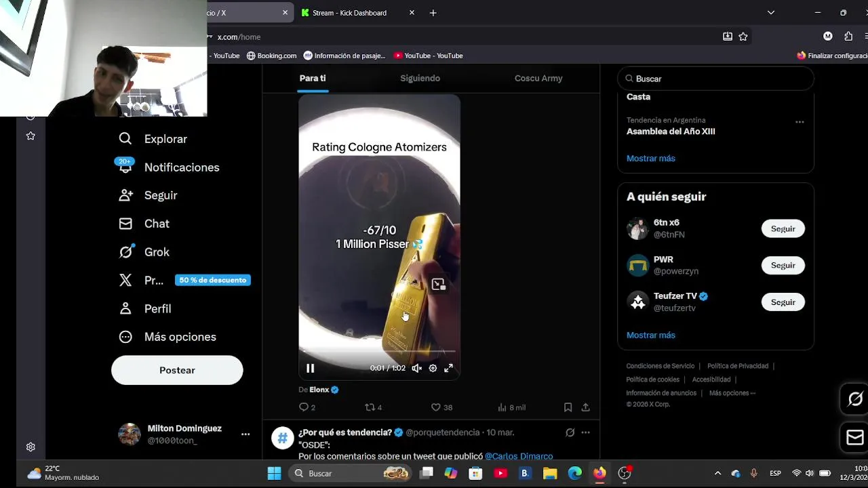Open the Grok icon on the ¿Por qué es tendencia? post
This screenshot has width=868, height=488.
pos(570,432)
